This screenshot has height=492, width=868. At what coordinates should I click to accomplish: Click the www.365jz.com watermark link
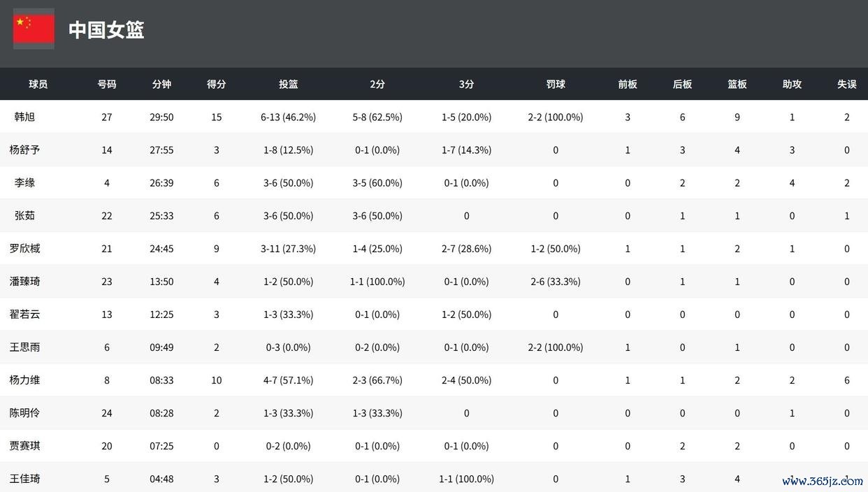coord(822,481)
